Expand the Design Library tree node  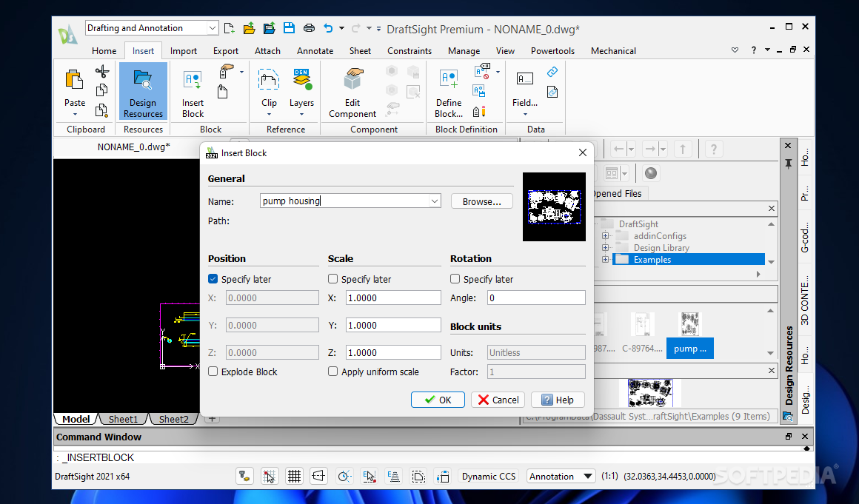[x=605, y=248]
